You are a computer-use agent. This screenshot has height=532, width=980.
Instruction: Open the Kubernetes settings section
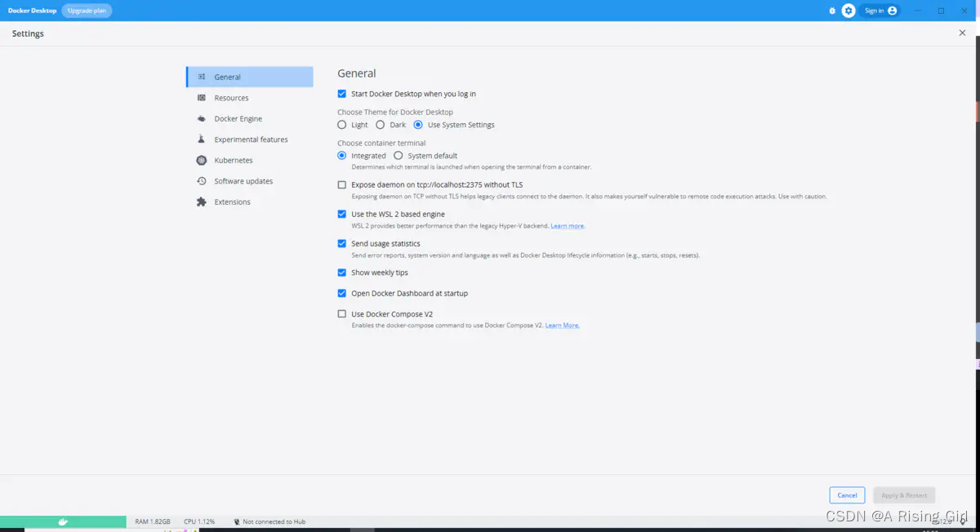(250, 161)
